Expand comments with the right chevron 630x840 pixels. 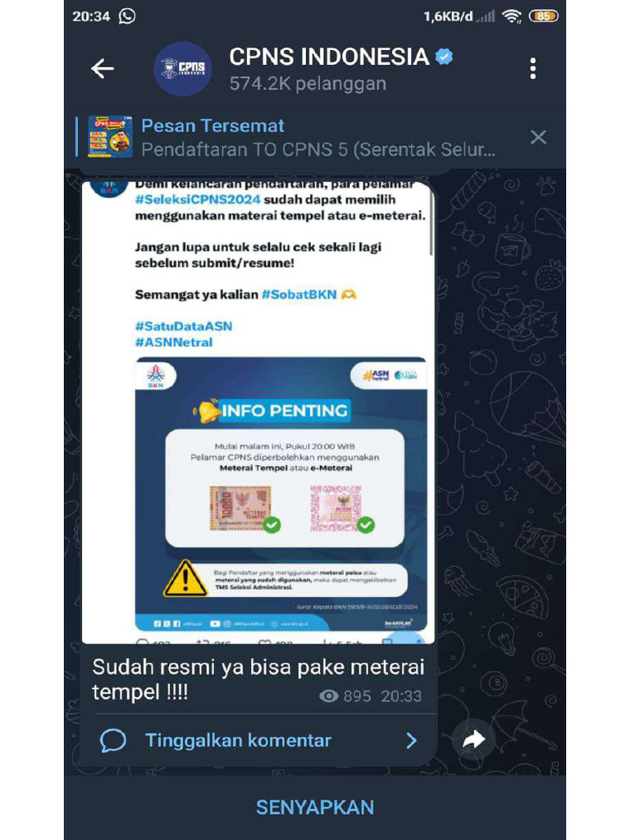(x=411, y=741)
